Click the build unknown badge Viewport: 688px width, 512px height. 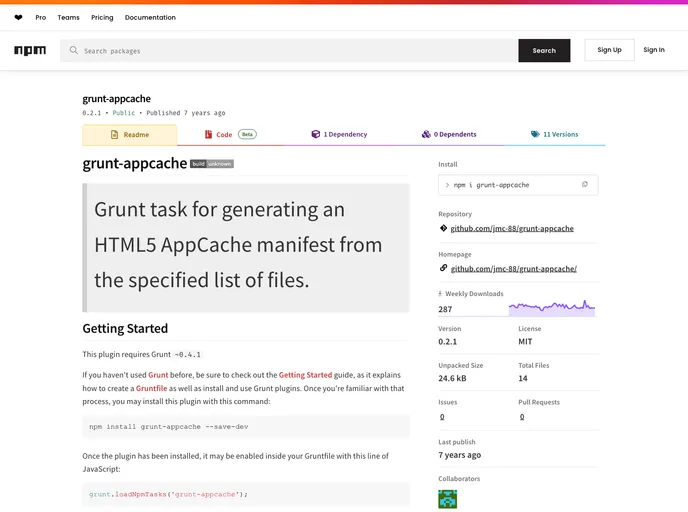212,164
